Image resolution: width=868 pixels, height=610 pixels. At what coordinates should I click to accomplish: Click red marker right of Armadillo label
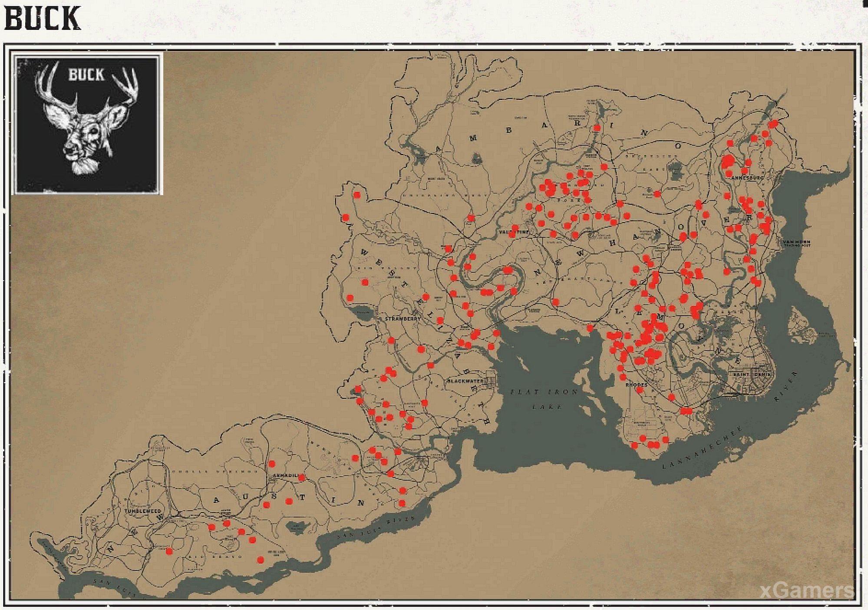302,477
